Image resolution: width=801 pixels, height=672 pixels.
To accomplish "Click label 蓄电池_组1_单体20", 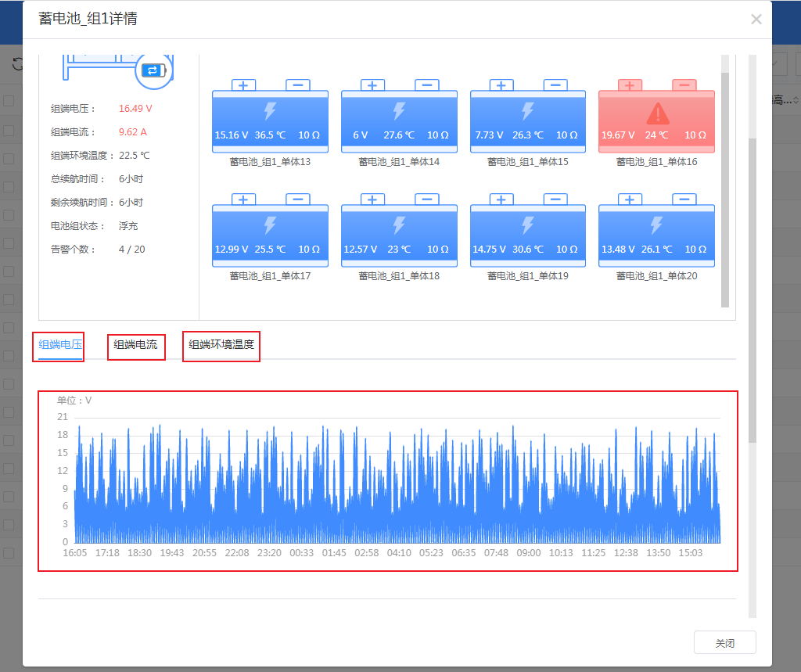I will click(x=656, y=276).
